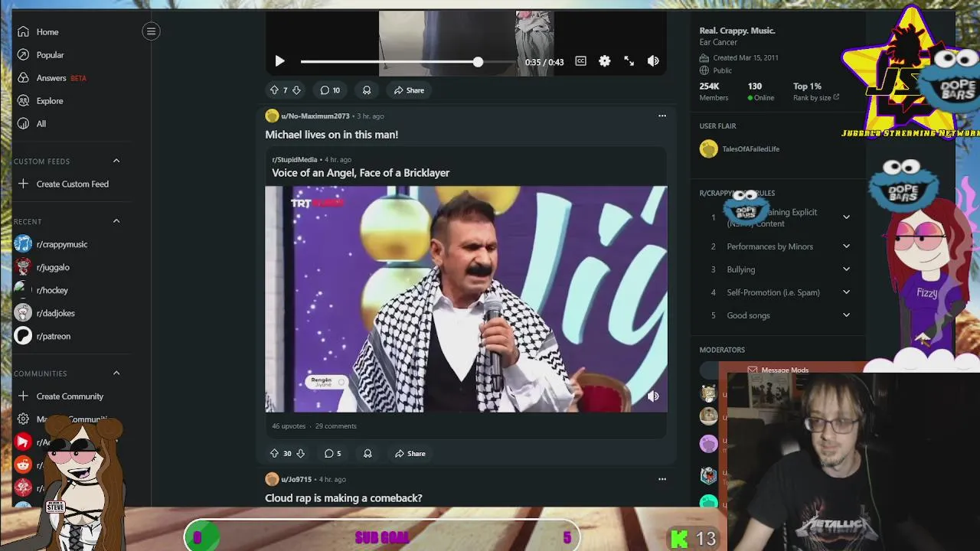Upvote the post with 7 votes
The height and width of the screenshot is (551, 980).
coord(274,90)
